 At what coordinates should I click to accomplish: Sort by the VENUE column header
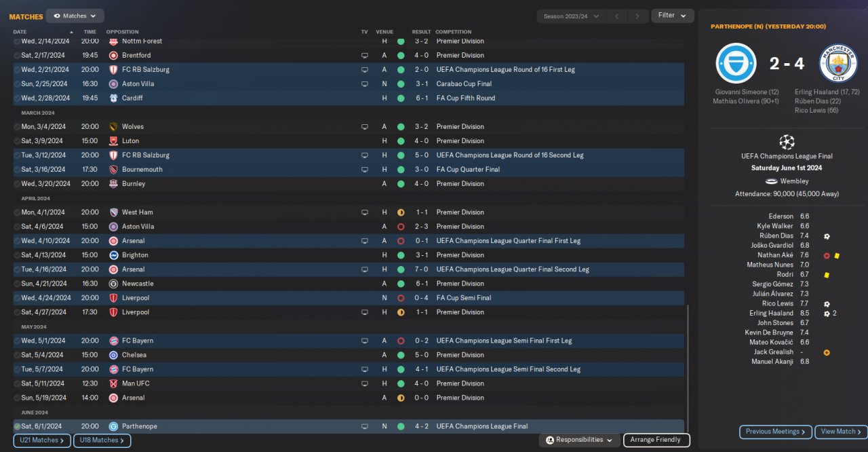pyautogui.click(x=384, y=32)
